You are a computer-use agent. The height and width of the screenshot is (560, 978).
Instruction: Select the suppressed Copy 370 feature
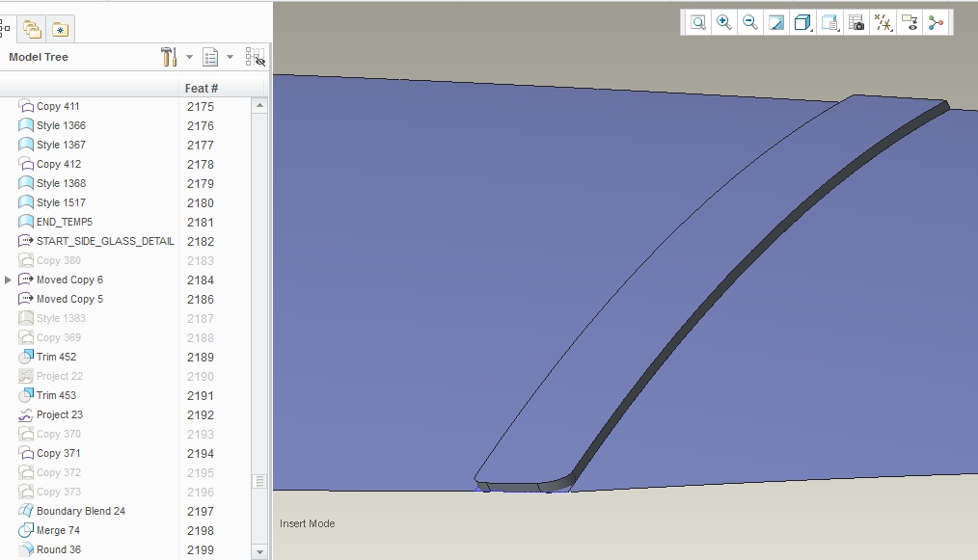point(59,434)
